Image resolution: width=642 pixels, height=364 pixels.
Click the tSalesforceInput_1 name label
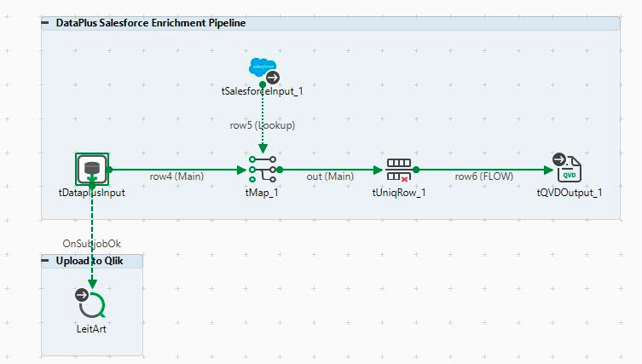click(x=262, y=91)
